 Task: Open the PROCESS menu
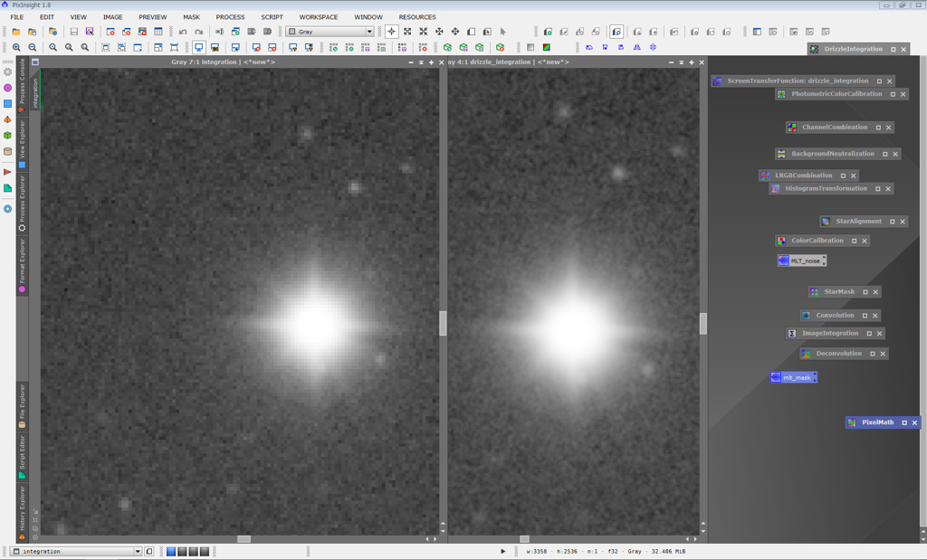pyautogui.click(x=230, y=17)
